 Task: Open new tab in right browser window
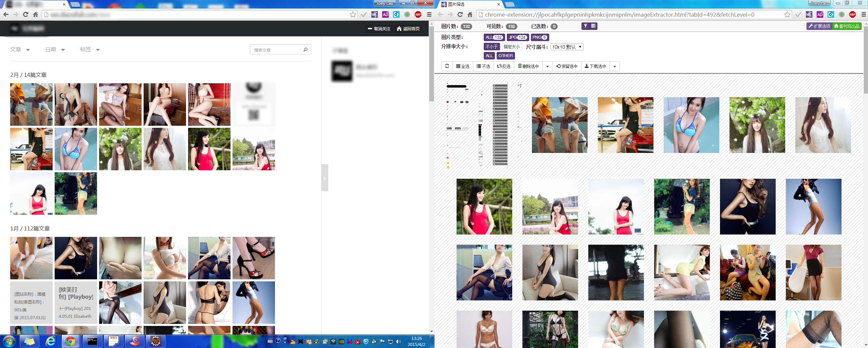click(x=510, y=4)
